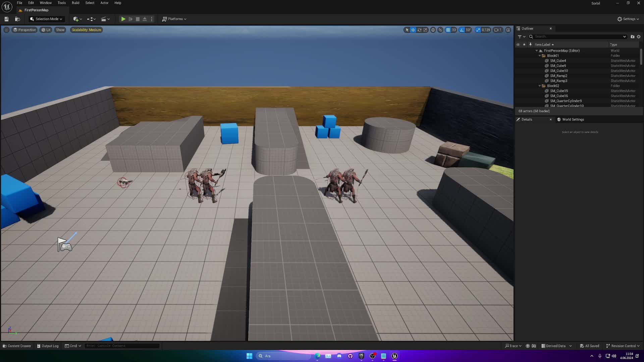This screenshot has height=362, width=644.
Task: Click the Scalability: Medium warning button
Action: (x=86, y=30)
